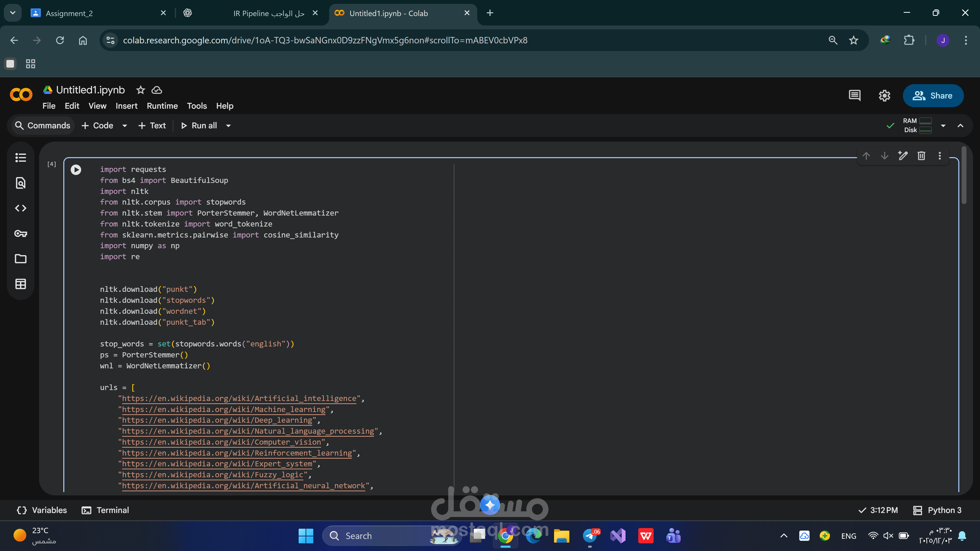This screenshot has width=980, height=551.
Task: Open the Files folder sidebar icon
Action: point(20,259)
